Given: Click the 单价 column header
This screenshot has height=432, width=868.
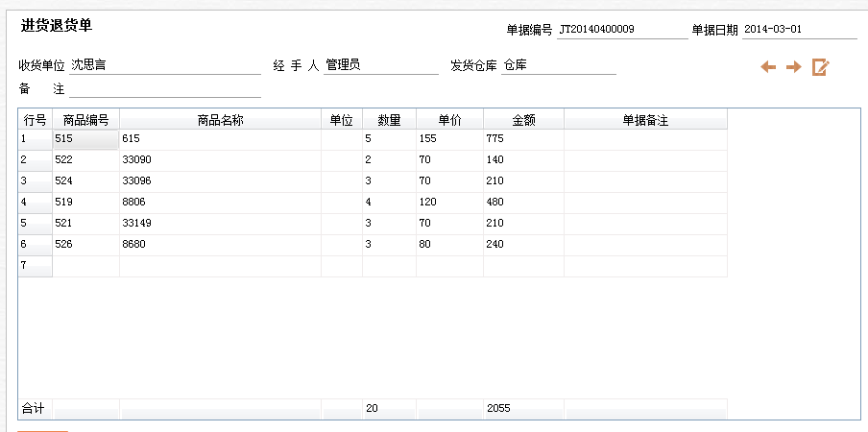Looking at the screenshot, I should [x=449, y=119].
